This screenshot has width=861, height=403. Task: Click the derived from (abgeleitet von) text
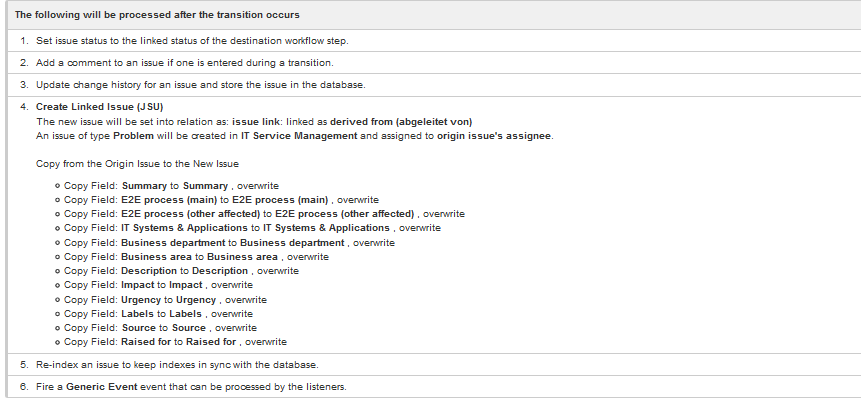pos(401,121)
